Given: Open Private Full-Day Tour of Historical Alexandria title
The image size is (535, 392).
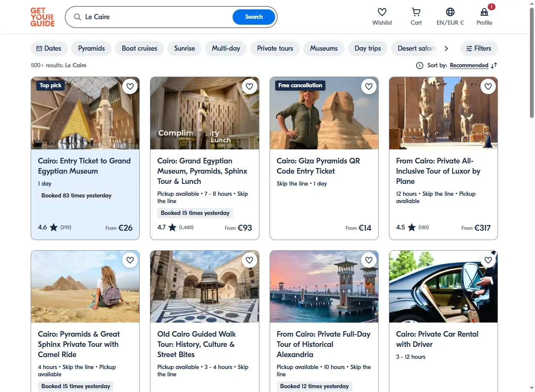Looking at the screenshot, I should point(323,344).
